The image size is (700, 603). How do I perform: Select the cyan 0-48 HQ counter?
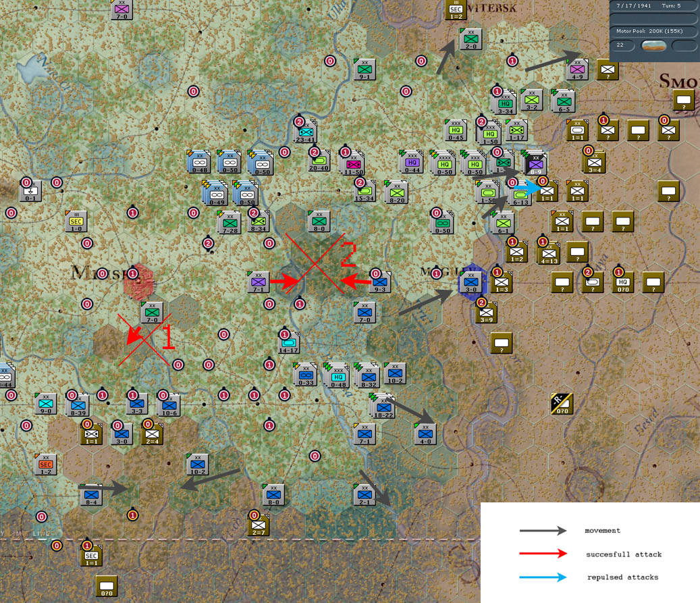coord(338,377)
